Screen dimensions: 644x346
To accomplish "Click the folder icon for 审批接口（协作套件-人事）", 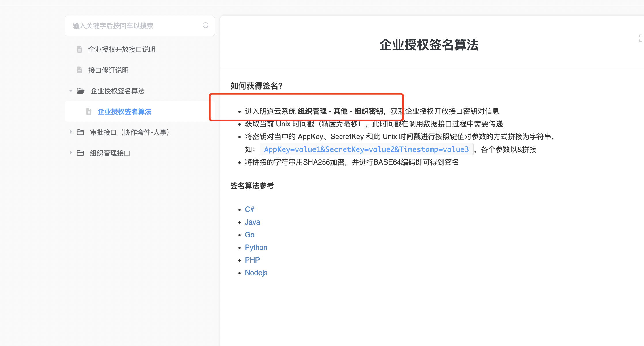I will 80,132.
